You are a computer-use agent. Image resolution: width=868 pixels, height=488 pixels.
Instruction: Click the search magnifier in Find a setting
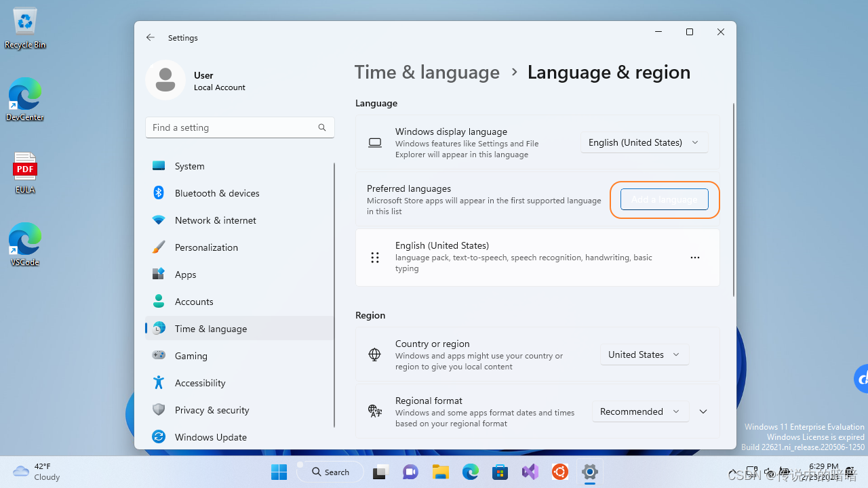pyautogui.click(x=322, y=127)
